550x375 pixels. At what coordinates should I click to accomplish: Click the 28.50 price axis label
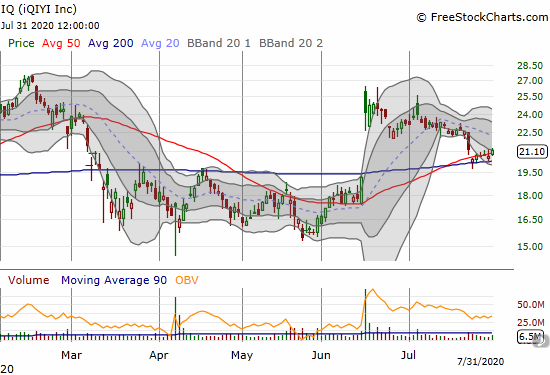[530, 66]
